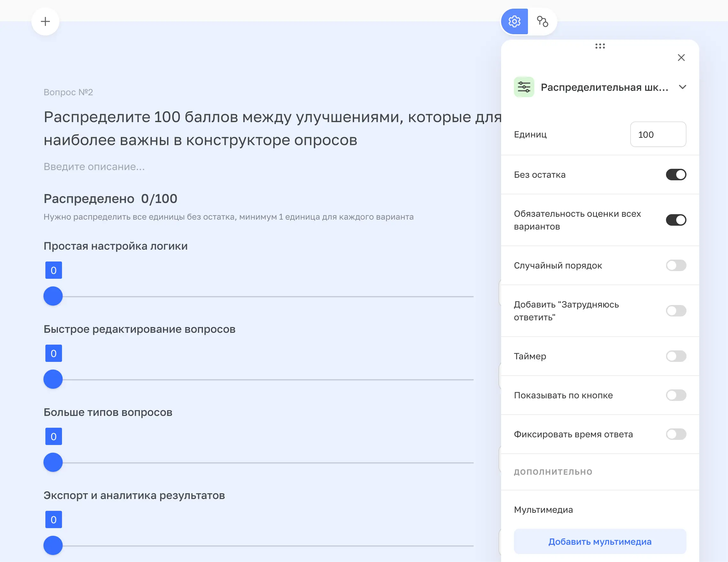Turn on the Таймер toggle
This screenshot has width=728, height=562.
pyautogui.click(x=676, y=356)
